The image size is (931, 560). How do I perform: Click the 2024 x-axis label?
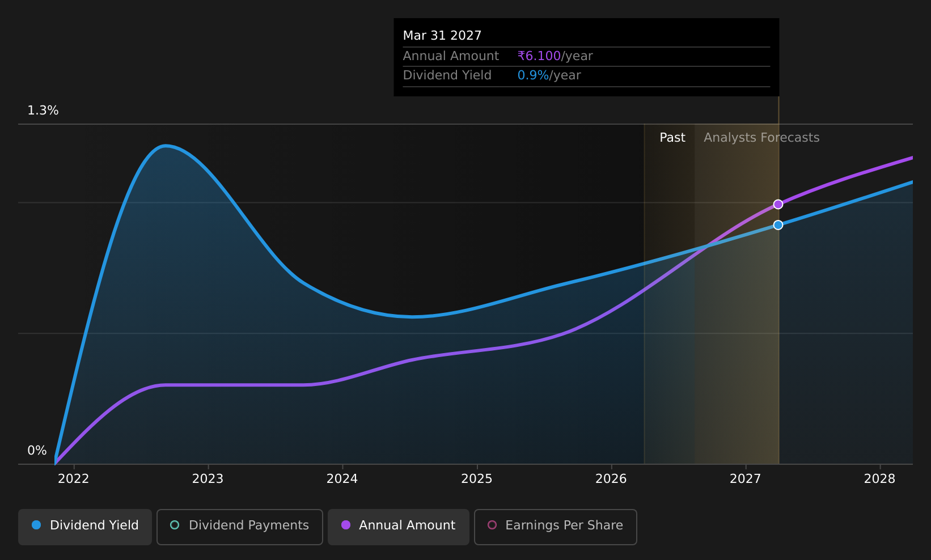coord(342,479)
